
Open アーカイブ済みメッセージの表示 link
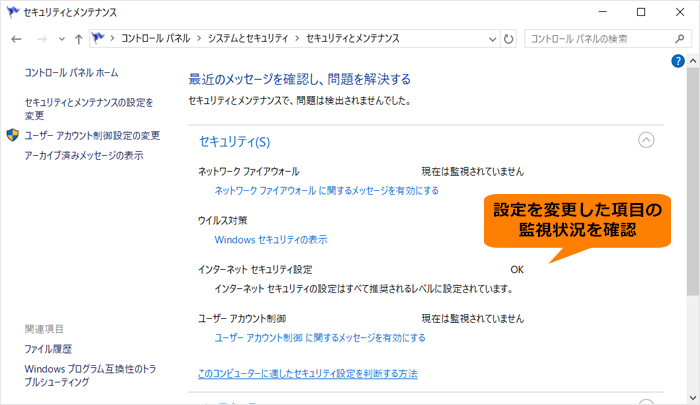(84, 155)
